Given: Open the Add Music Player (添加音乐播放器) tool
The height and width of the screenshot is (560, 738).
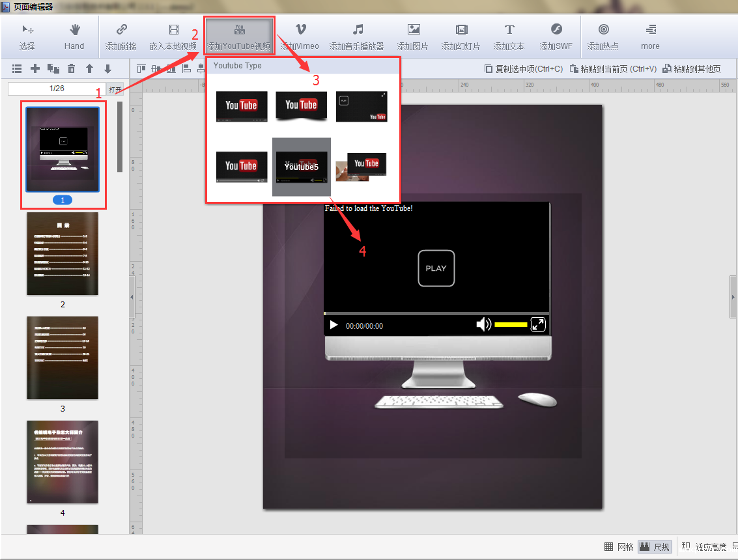Looking at the screenshot, I should pyautogui.click(x=357, y=36).
